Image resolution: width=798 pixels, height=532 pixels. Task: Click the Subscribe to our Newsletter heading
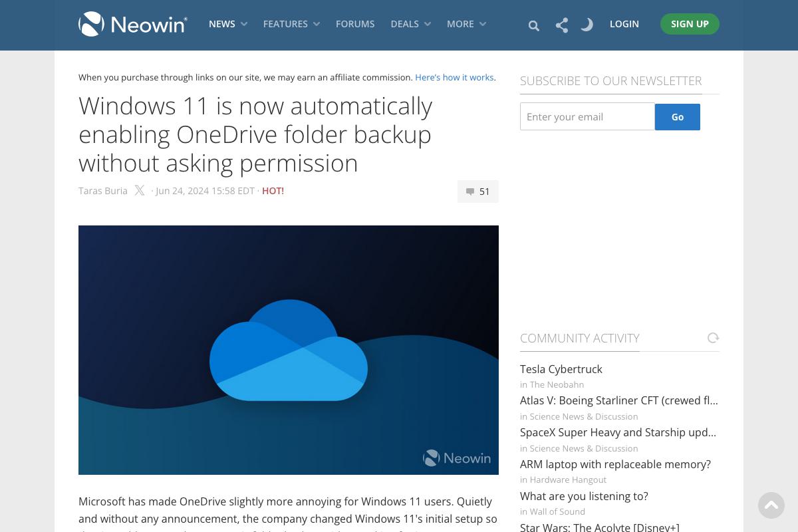coord(610,80)
